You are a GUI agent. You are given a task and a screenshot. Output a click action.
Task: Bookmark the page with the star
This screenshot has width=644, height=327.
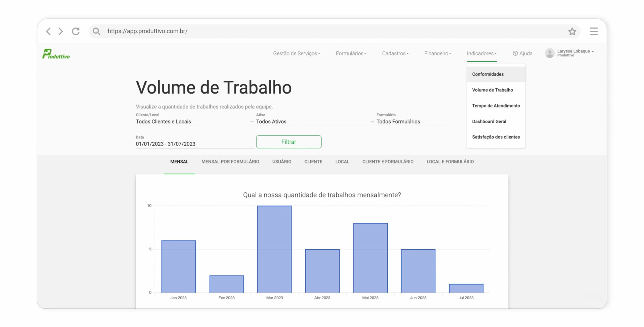tap(572, 31)
